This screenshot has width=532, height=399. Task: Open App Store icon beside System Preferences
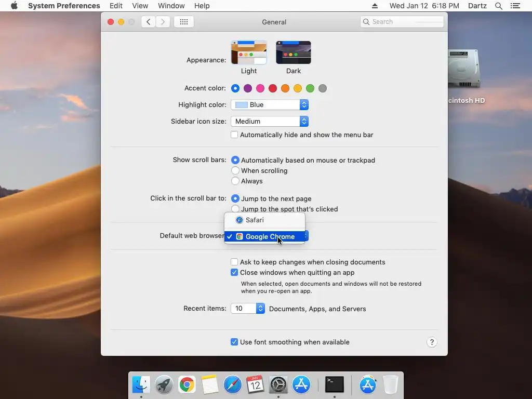pyautogui.click(x=301, y=384)
